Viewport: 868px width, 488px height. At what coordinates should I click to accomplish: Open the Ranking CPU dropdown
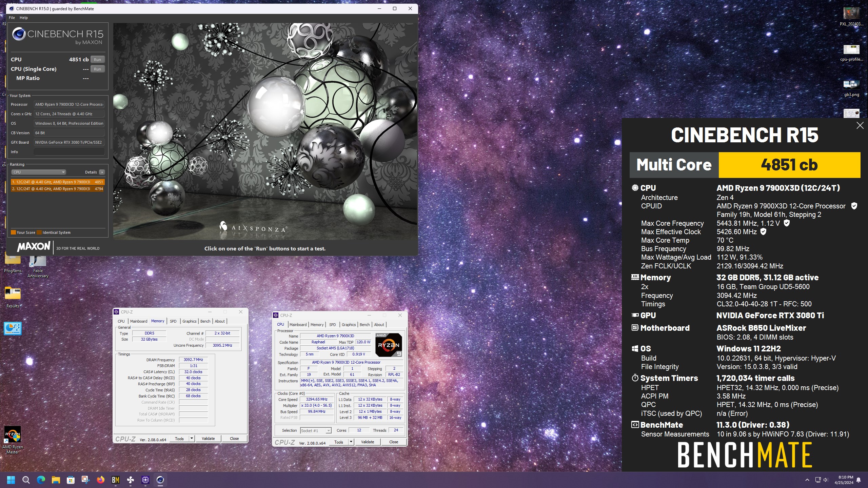click(39, 172)
